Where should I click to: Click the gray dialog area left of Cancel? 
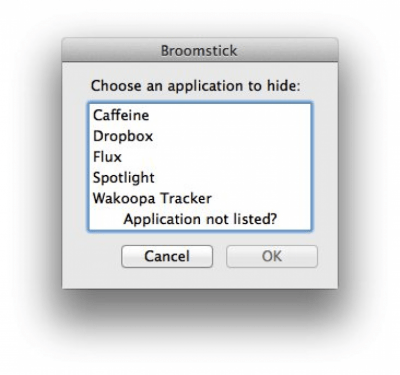coord(92,256)
